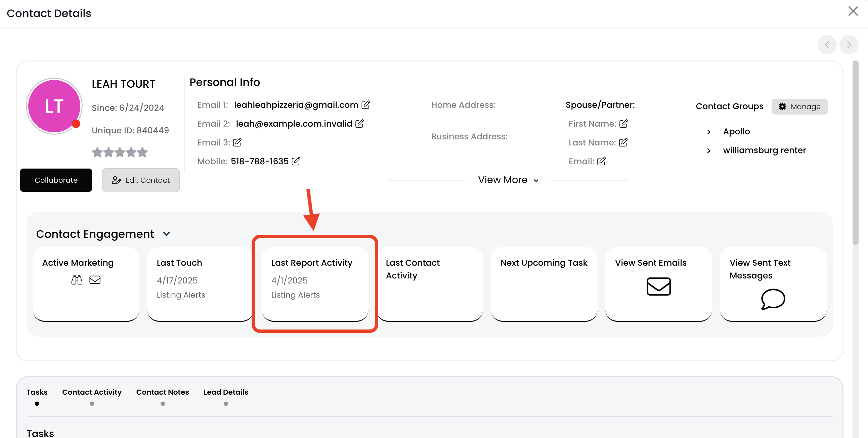Expand the Apollo contact group
This screenshot has width=868, height=438.
click(x=709, y=132)
